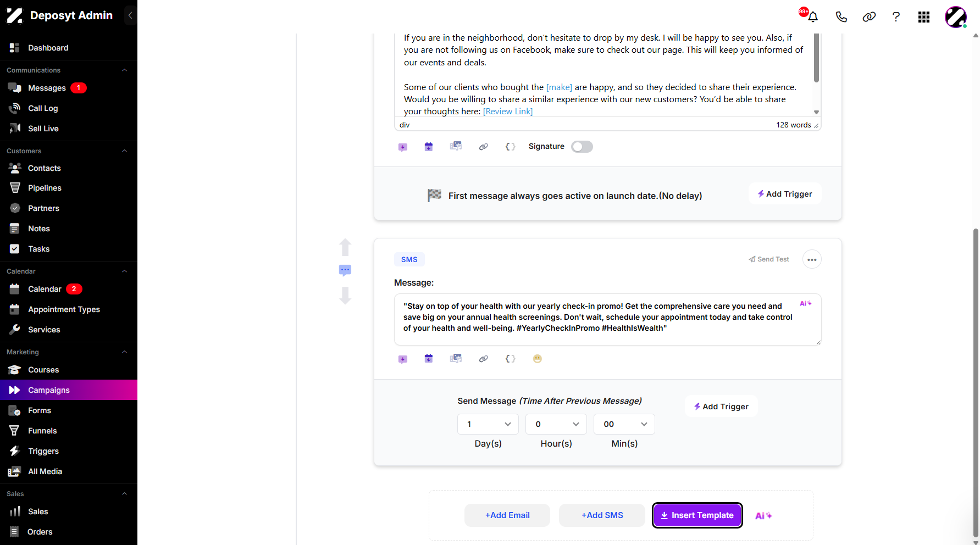This screenshot has height=545, width=980.
Task: Click the phone dialer icon in header
Action: (x=841, y=16)
